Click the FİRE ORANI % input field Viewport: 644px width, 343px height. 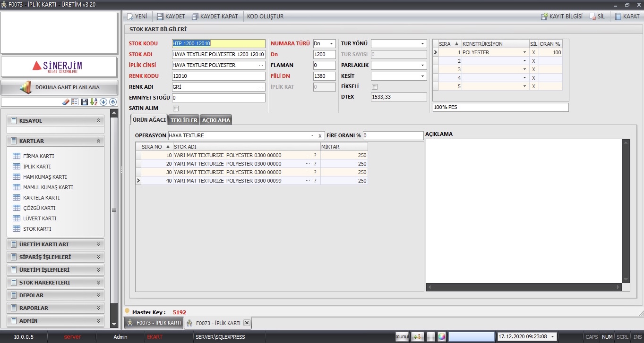[x=393, y=136]
